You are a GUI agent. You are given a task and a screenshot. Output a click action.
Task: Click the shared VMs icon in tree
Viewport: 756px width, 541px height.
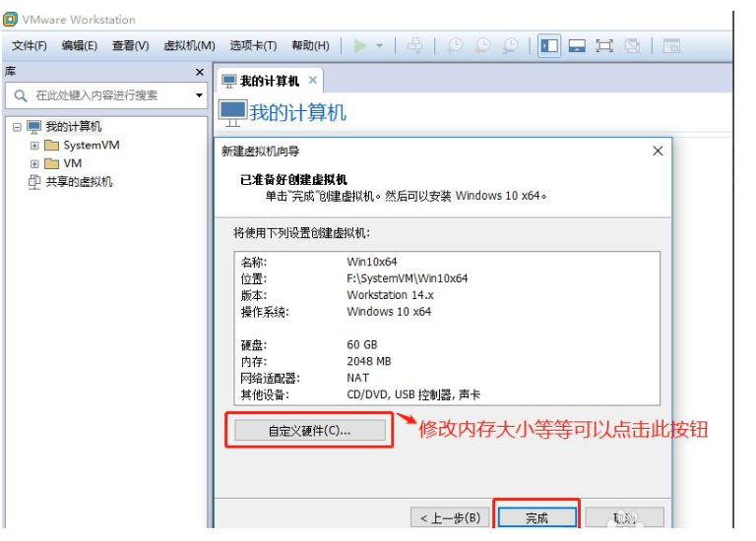pyautogui.click(x=34, y=182)
